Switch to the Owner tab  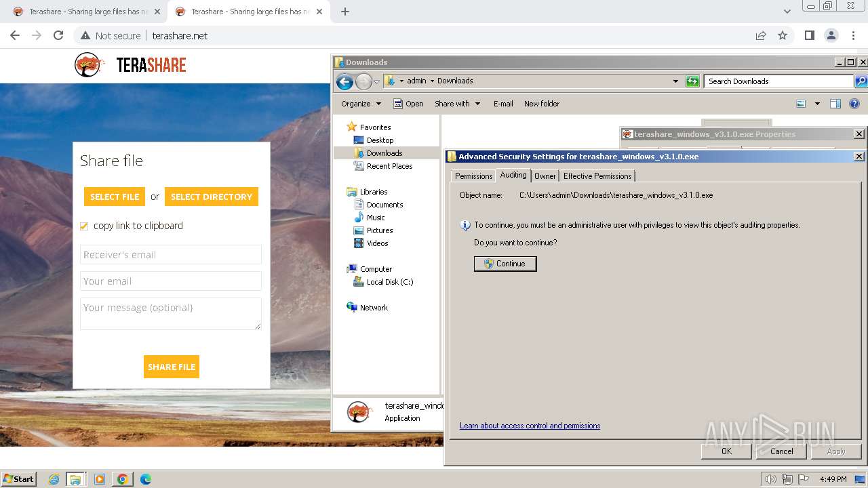pyautogui.click(x=545, y=176)
